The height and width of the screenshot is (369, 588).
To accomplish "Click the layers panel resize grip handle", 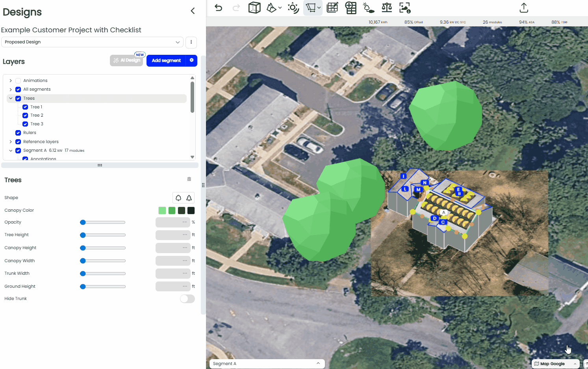I will coord(100,165).
